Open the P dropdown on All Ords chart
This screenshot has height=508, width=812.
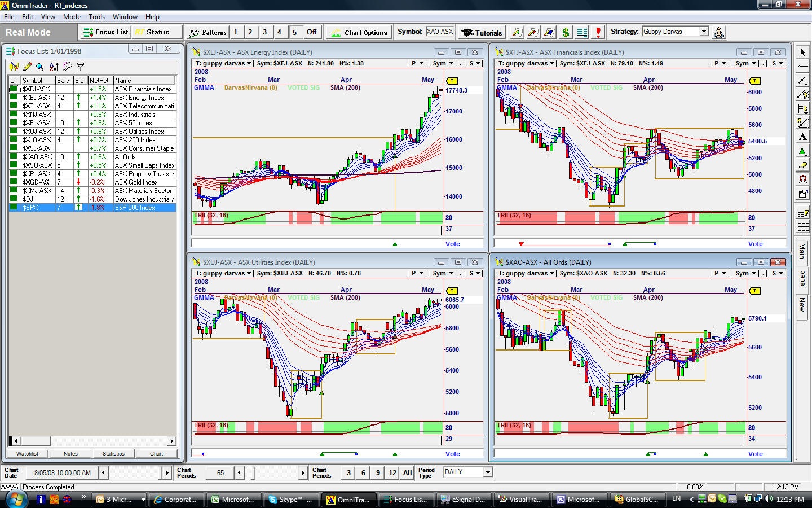[x=720, y=273]
